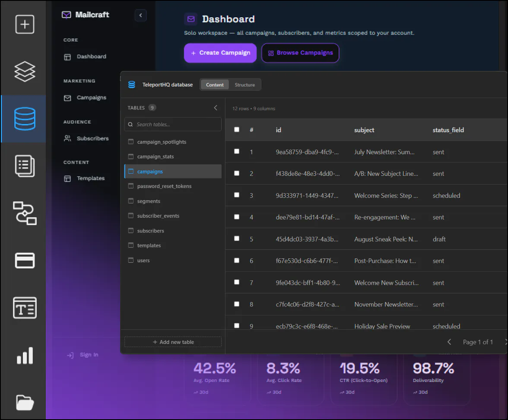This screenshot has width=508, height=420.
Task: Open Campaigns in Mailcraft sidebar
Action: [x=85, y=98]
